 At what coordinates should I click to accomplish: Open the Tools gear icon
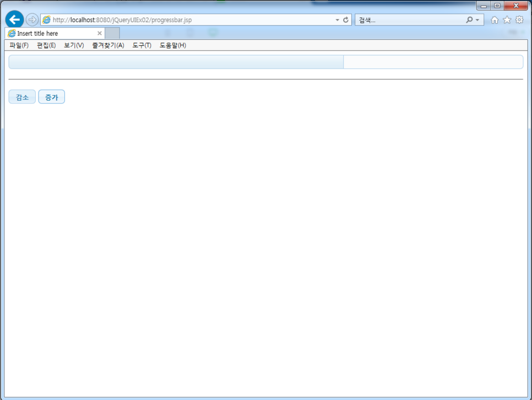[519, 20]
